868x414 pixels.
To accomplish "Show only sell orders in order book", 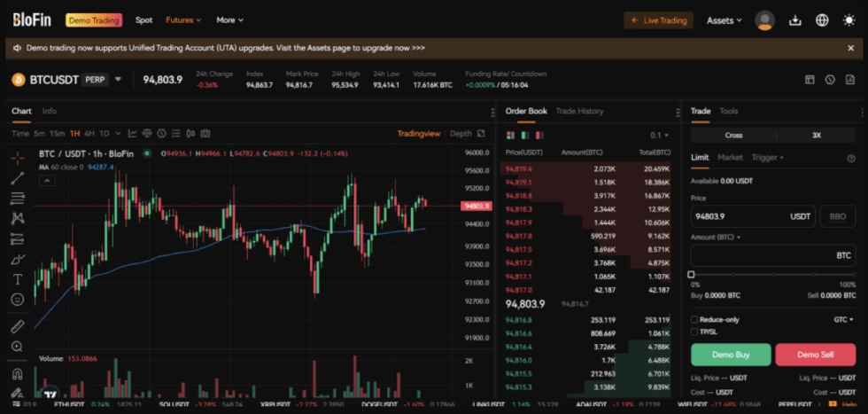I will [539, 136].
